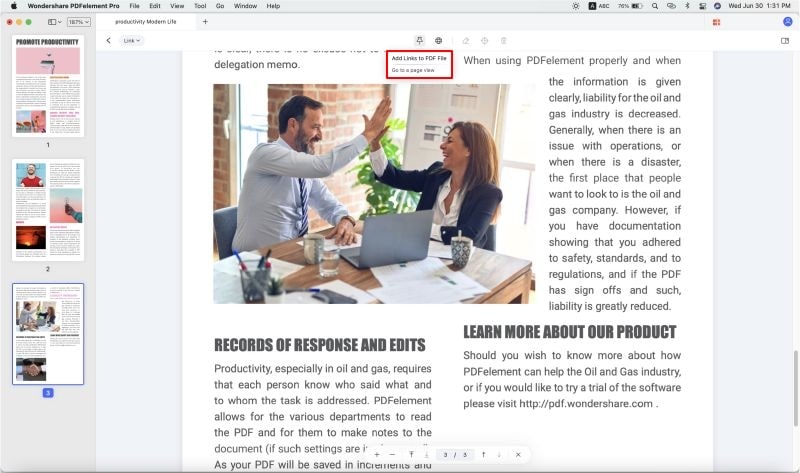Open page 2 thumbnail

pos(48,210)
